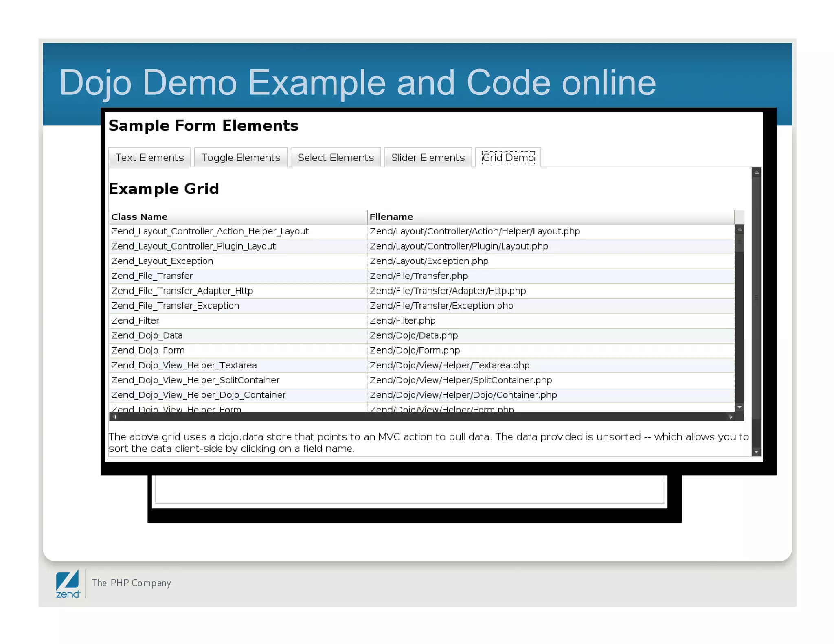The image size is (834, 644).
Task: Select the Zend_File_Transfer class cell
Action: coord(238,276)
